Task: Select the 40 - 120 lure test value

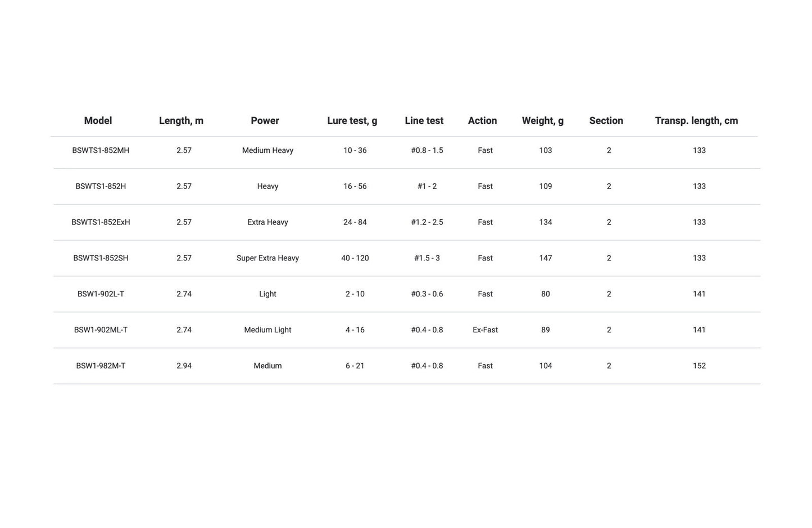Action: tap(355, 259)
